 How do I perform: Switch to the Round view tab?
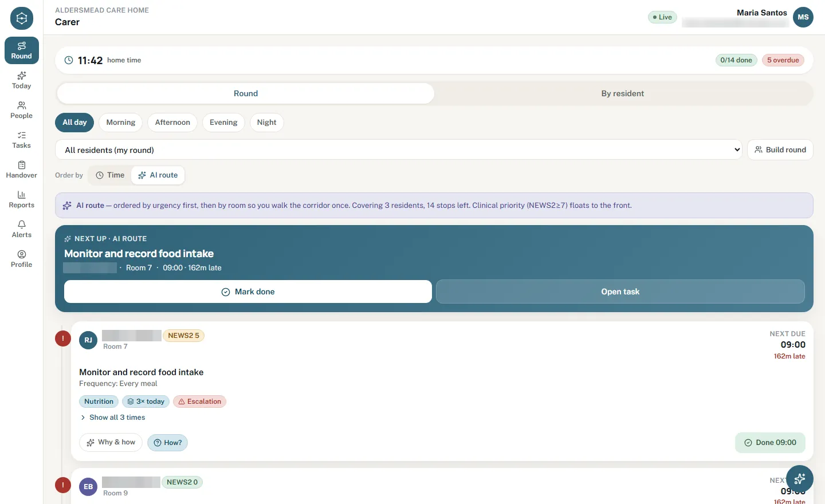coord(245,93)
